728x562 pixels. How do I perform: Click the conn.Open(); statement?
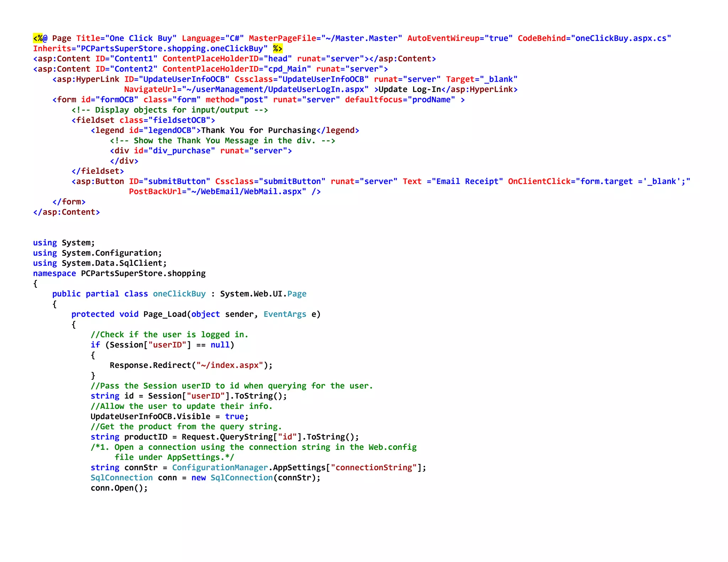pyautogui.click(x=119, y=488)
